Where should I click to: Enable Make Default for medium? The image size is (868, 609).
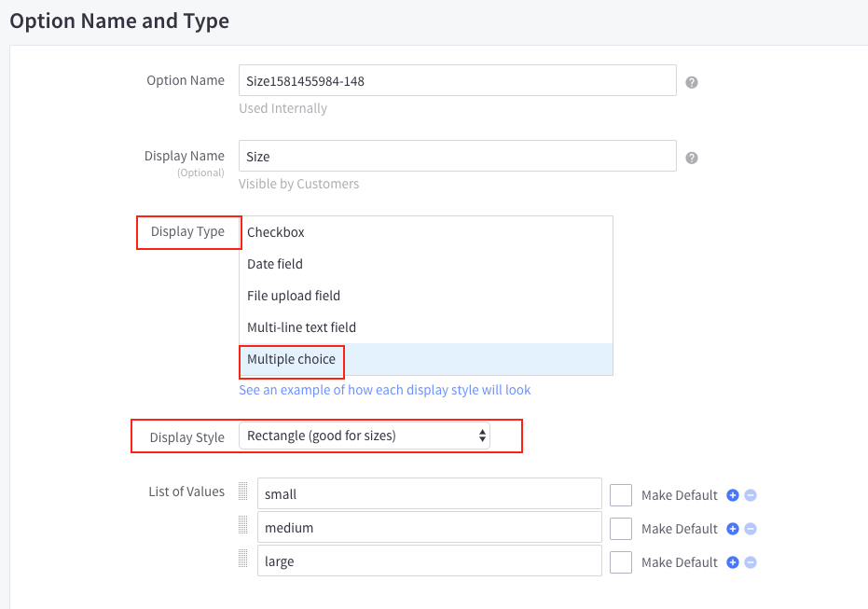click(x=621, y=529)
